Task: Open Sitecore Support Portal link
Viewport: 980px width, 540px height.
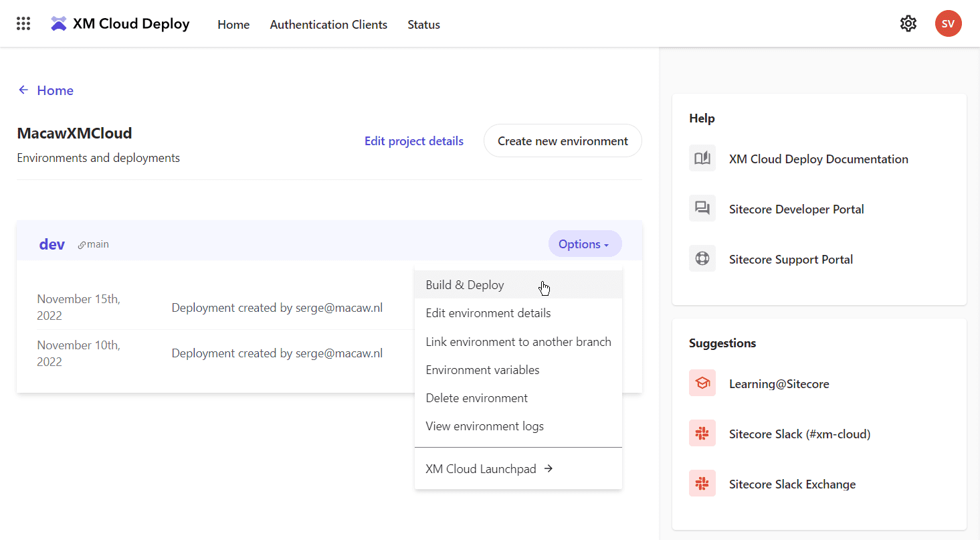Action: (x=791, y=259)
